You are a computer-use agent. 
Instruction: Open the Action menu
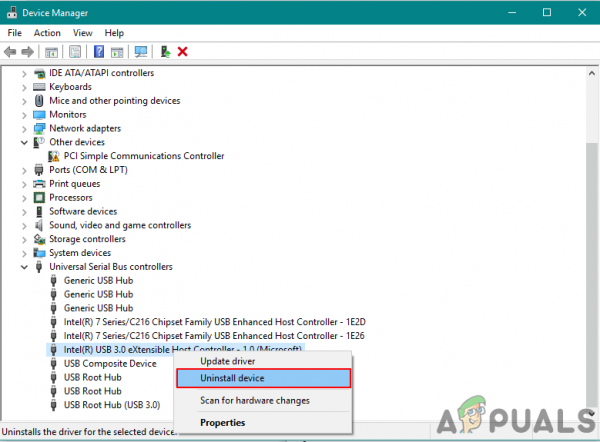(x=47, y=33)
